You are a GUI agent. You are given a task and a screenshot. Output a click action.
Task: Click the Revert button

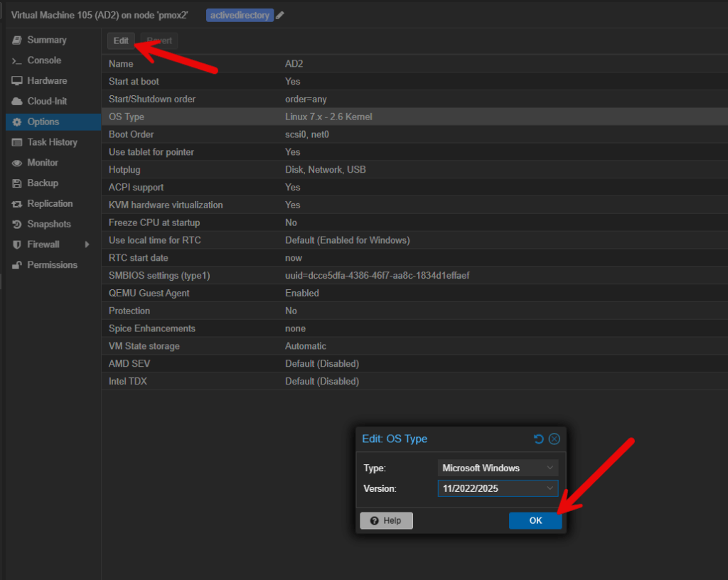[x=159, y=41]
